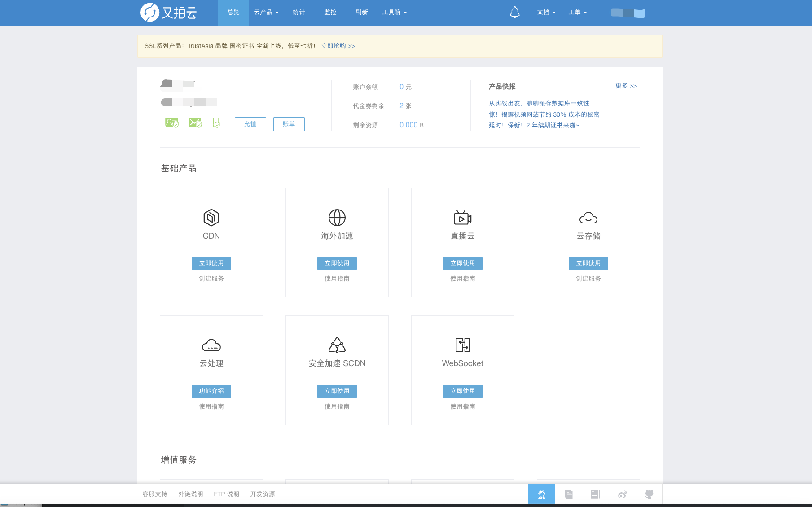This screenshot has height=507, width=812.
Task: Open customer service headset icon in footer
Action: [541, 494]
